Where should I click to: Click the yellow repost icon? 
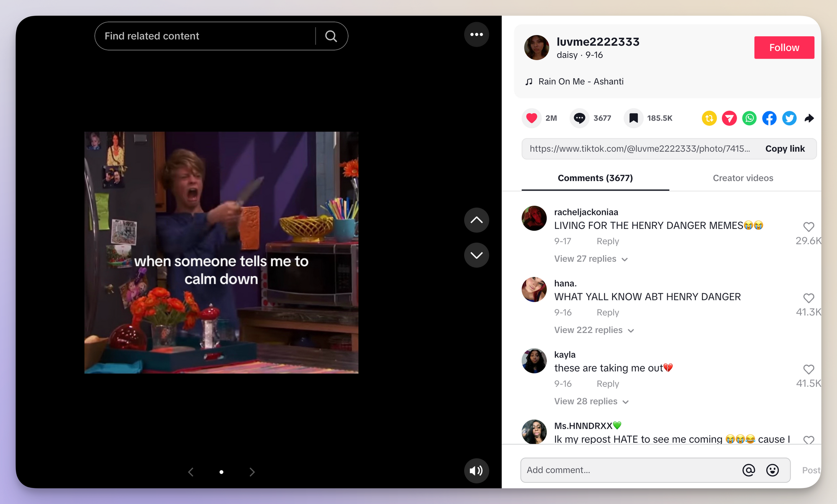709,118
